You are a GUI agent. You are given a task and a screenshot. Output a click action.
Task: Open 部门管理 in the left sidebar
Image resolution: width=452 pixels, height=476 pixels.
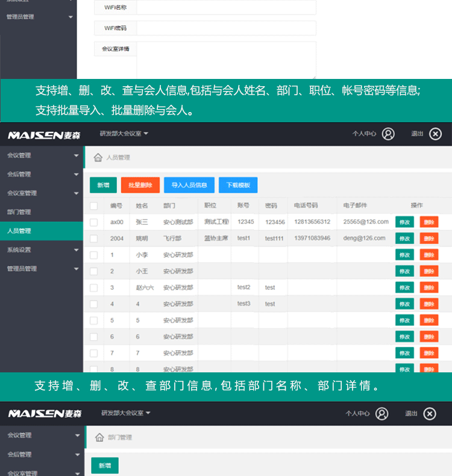(x=19, y=212)
